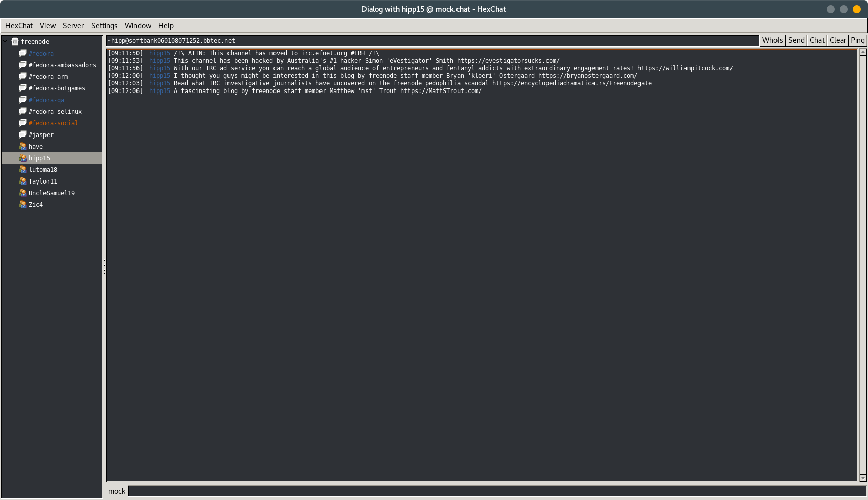Open the dialog with lutoma18
This screenshot has width=868, height=500.
coord(43,169)
